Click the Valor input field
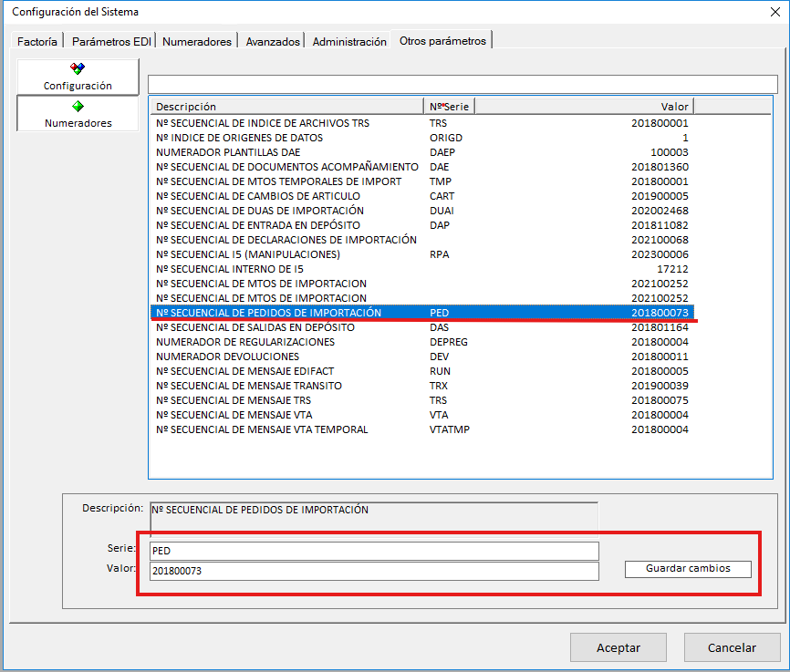This screenshot has height=672, width=790. click(x=374, y=571)
